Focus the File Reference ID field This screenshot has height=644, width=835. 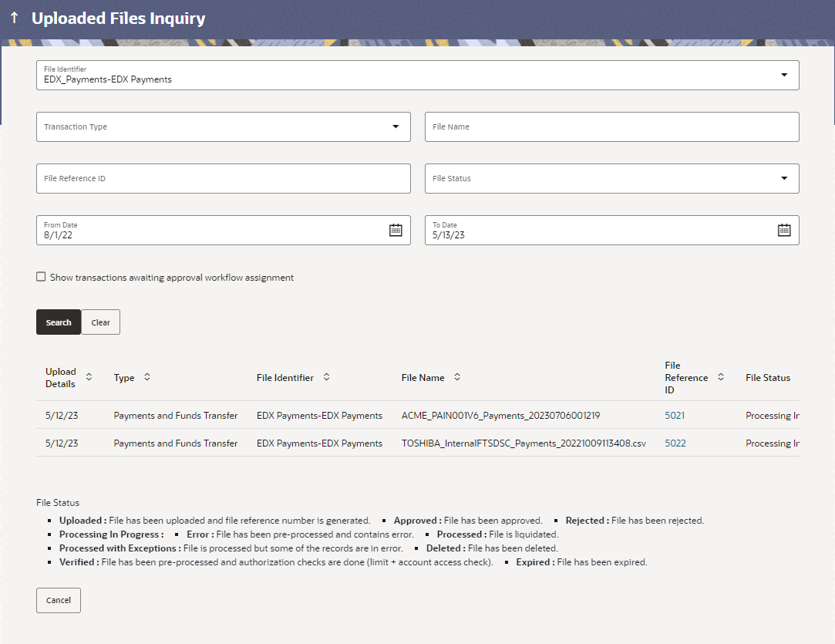coord(223,178)
